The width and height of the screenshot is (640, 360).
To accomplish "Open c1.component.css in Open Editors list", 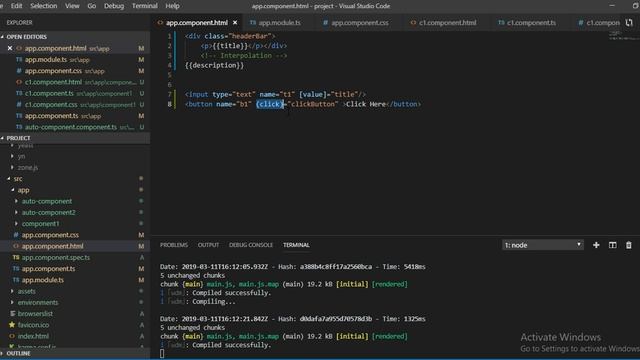I will 75,104.
